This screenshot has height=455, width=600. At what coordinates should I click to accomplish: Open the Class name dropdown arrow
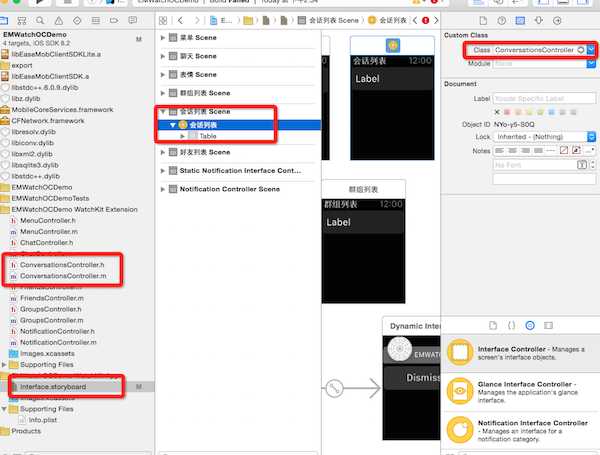pos(591,50)
